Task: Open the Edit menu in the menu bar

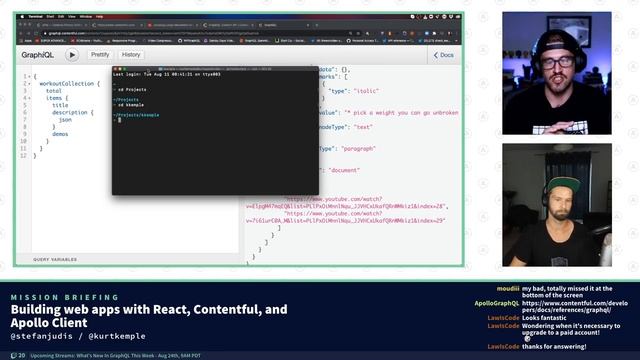Action: (61, 17)
